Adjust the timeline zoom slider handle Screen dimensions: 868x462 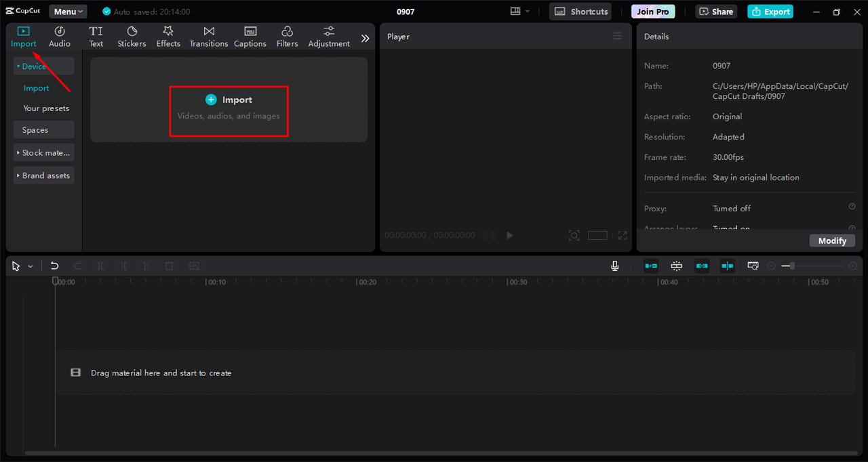click(792, 266)
